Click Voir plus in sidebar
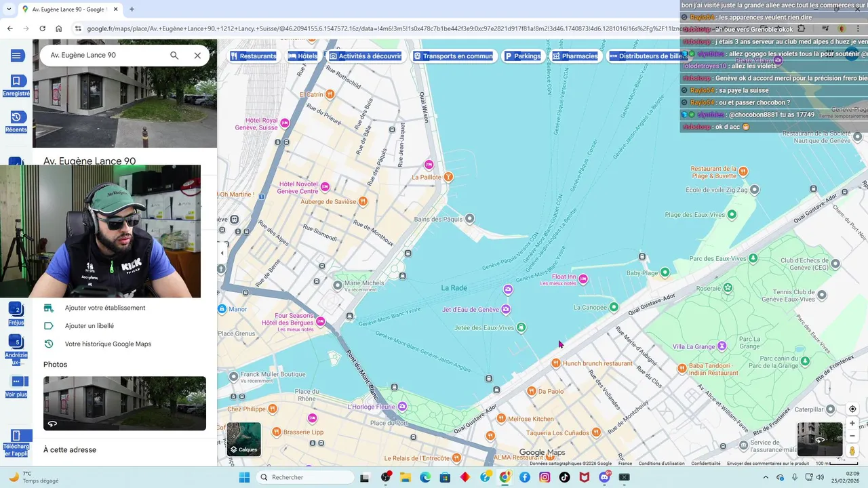Image resolution: width=868 pixels, height=488 pixels. (x=16, y=387)
